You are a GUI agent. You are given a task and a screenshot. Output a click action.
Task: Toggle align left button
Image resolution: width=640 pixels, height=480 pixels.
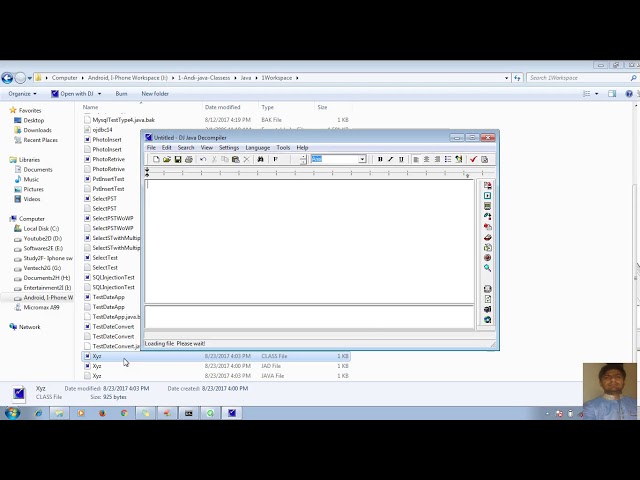tap(416, 159)
